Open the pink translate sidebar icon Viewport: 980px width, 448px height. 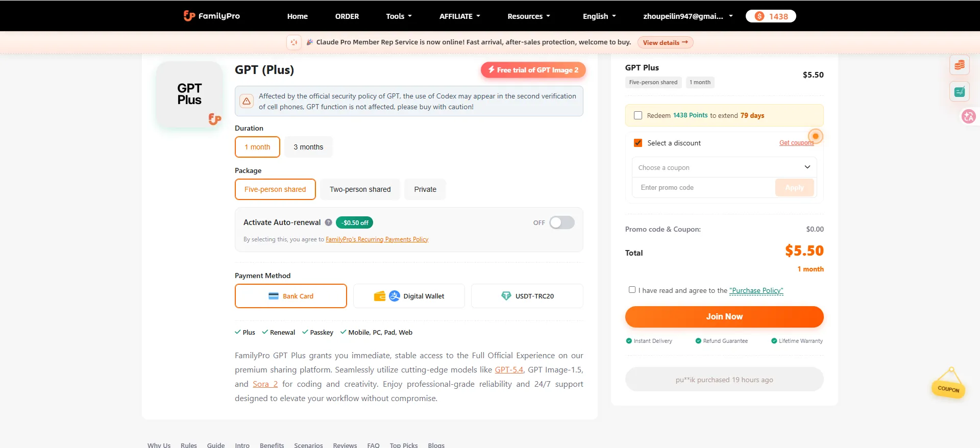pos(968,116)
